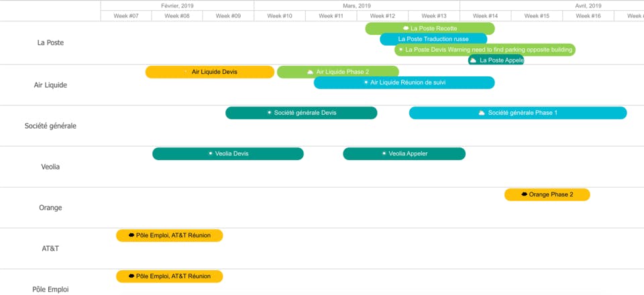Click the Week #12 column header

tap(382, 16)
